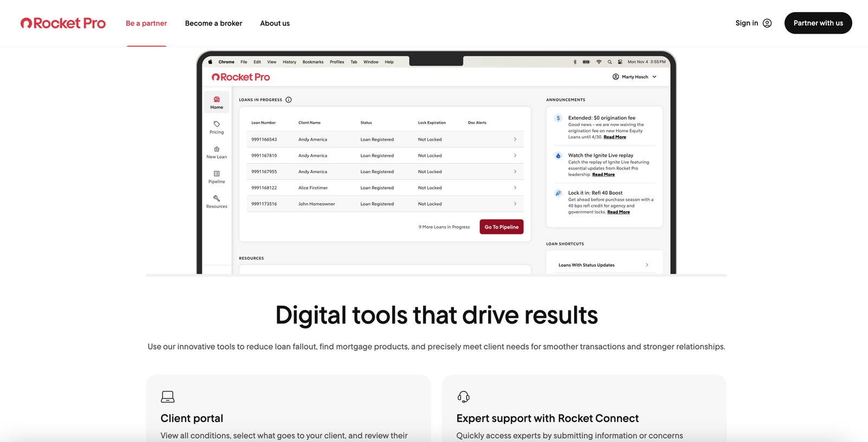Viewport: 868px width, 442px height.
Task: Click the 9 More Loans in Progress text
Action: (444, 227)
